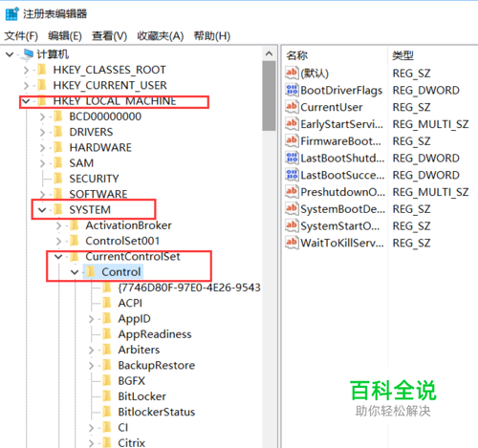This screenshot has height=448, width=478.
Task: Select the {7746D80F-97E0-4E26-9543 key
Action: click(189, 288)
